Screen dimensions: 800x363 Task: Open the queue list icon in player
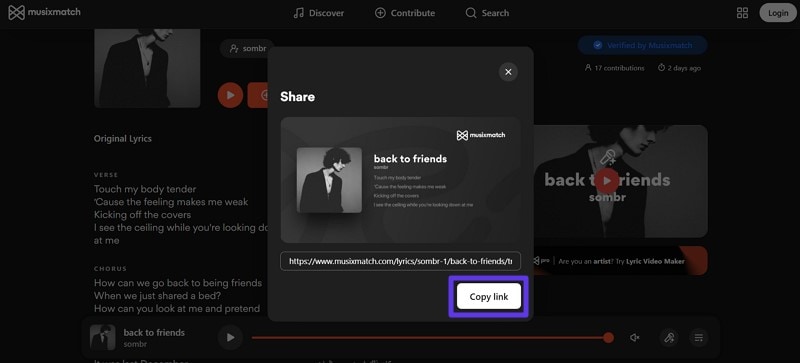pos(698,337)
